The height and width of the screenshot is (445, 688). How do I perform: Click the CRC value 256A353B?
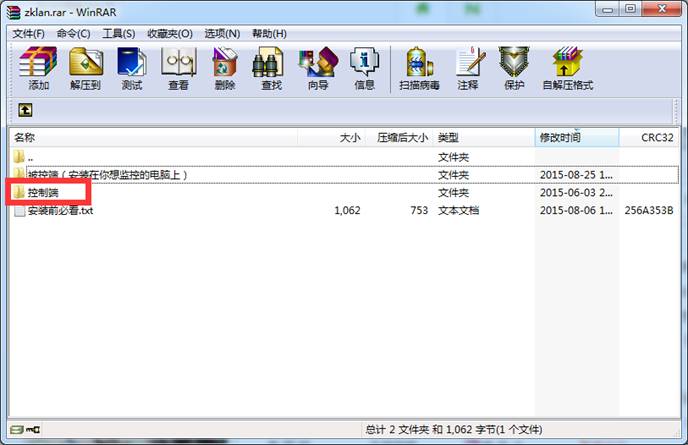649,211
